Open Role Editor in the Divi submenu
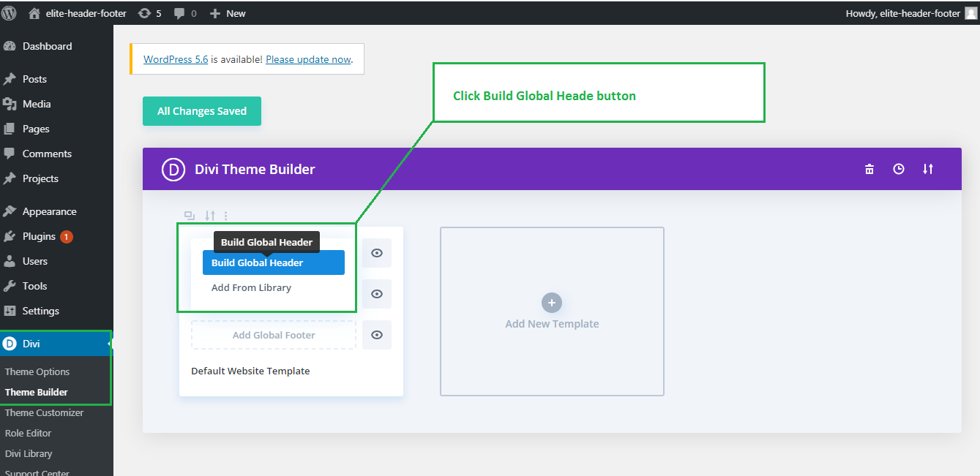 pos(29,433)
